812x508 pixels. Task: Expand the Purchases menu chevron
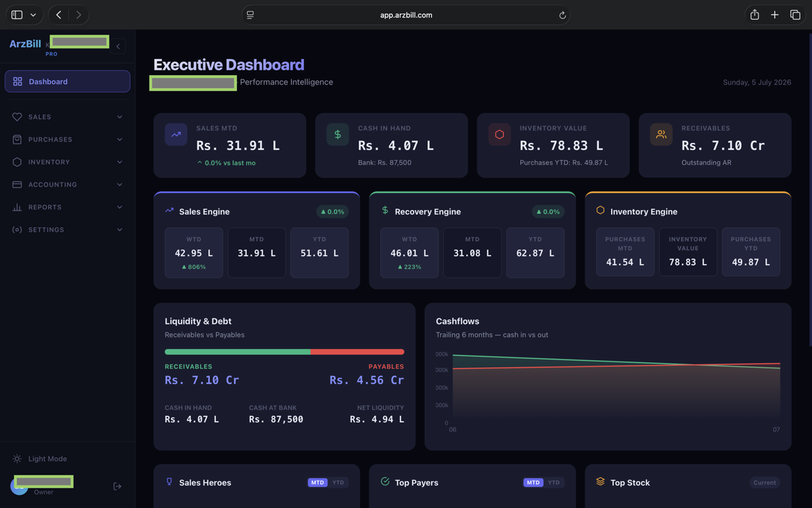tap(120, 140)
